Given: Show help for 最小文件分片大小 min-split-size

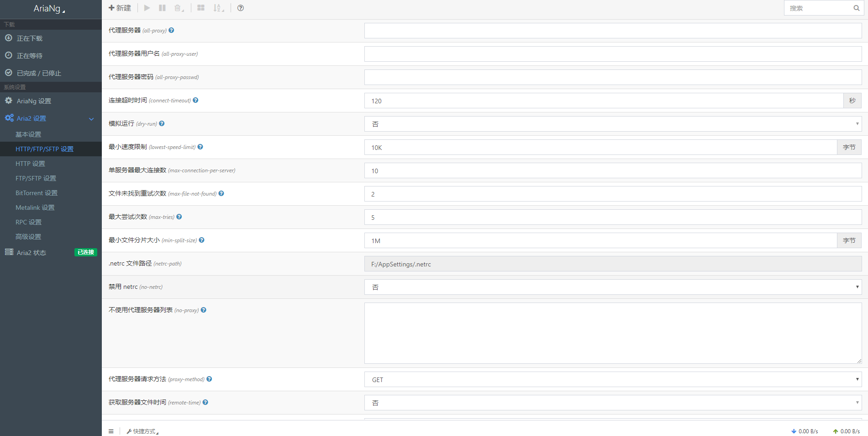Looking at the screenshot, I should click(x=201, y=240).
